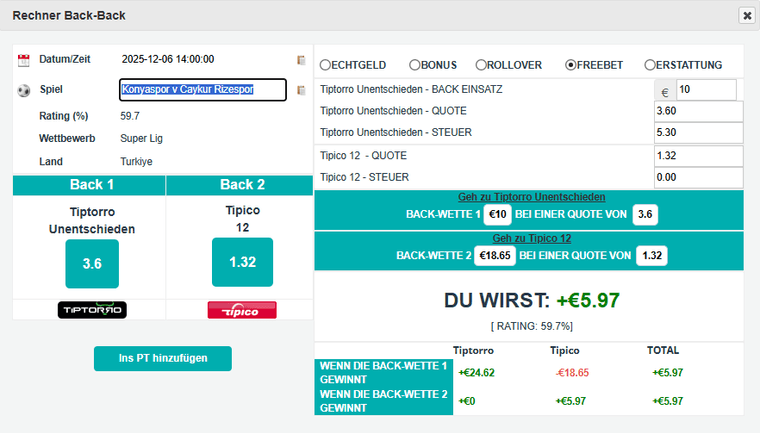Click the Back 1 odds box 3.6
This screenshot has height=433, width=760.
click(x=92, y=263)
